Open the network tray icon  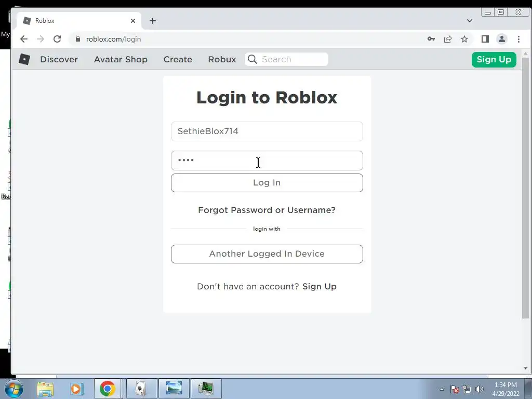[467, 389]
